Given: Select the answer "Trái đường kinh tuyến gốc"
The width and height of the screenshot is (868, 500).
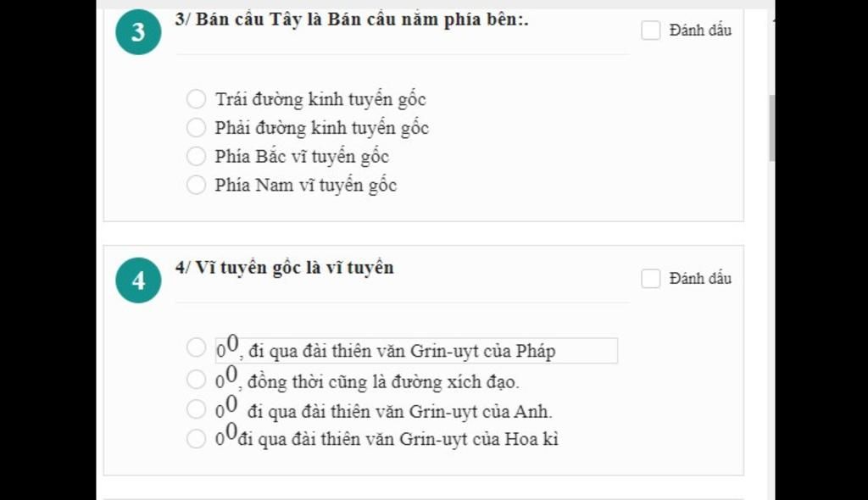Looking at the screenshot, I should click(196, 99).
